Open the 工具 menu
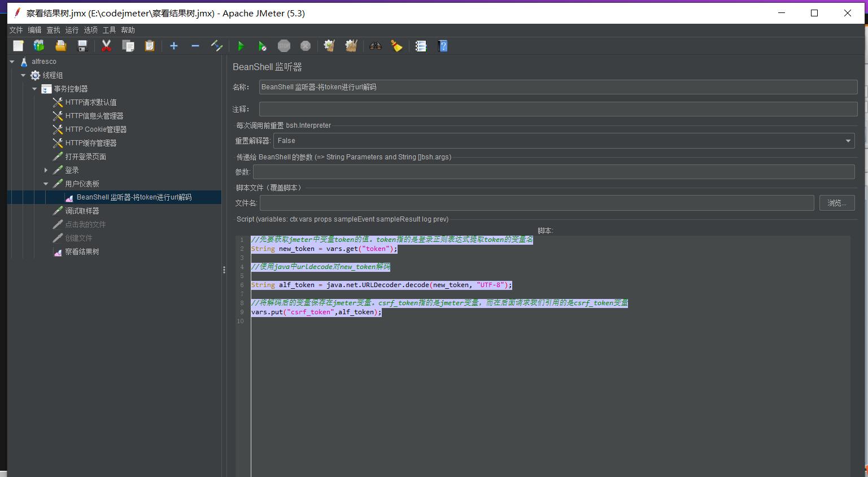This screenshot has width=868, height=477. (x=110, y=30)
